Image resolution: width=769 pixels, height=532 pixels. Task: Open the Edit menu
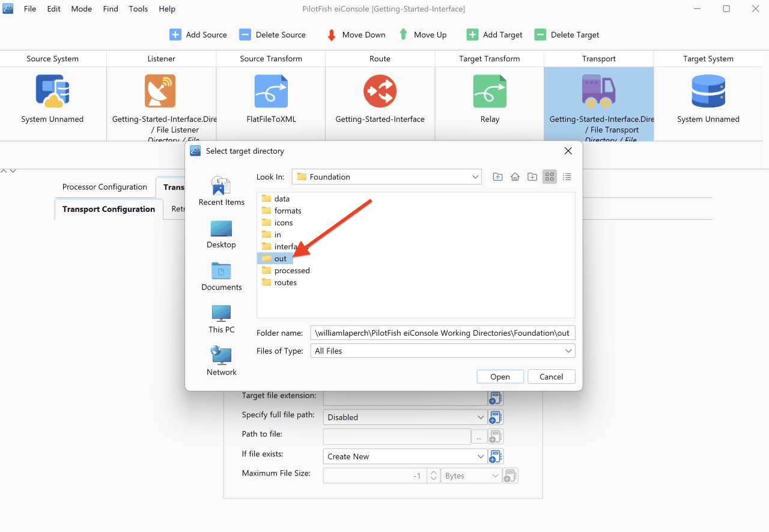(x=54, y=9)
